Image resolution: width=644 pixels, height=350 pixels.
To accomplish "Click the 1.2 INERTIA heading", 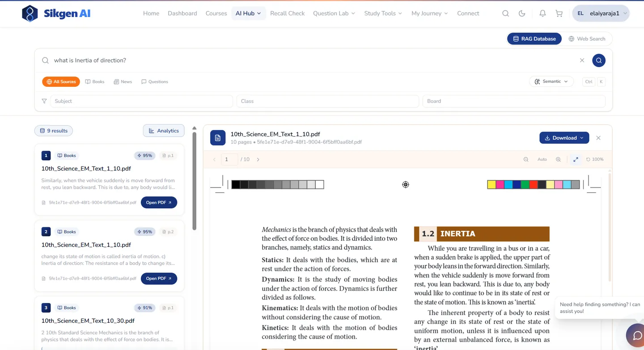I will click(482, 234).
